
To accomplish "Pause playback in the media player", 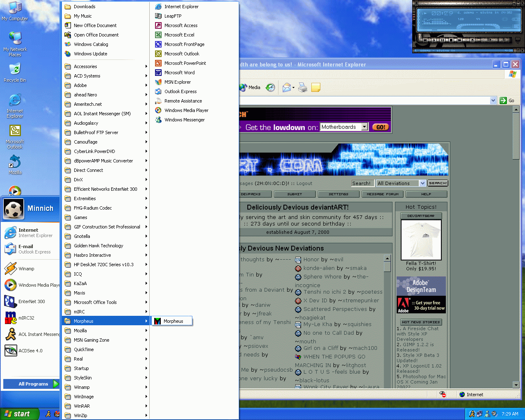I will pyautogui.click(x=443, y=40).
